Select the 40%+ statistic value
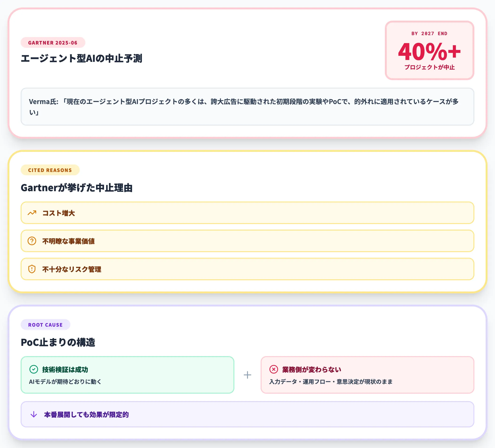Screen dimensions: 495x448 point(429,52)
